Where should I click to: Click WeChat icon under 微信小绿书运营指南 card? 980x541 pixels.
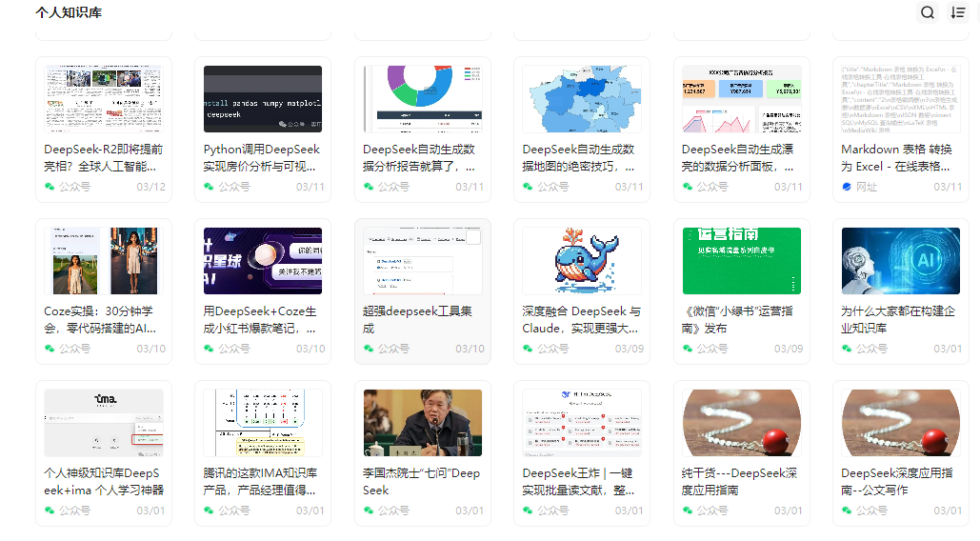687,348
